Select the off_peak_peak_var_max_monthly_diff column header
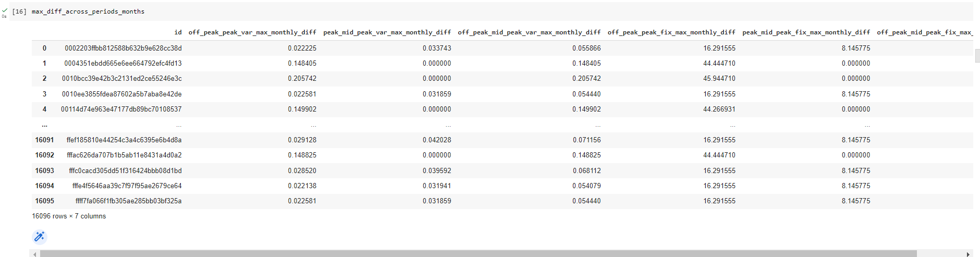Viewport: 980px width, 257px height. pos(252,32)
